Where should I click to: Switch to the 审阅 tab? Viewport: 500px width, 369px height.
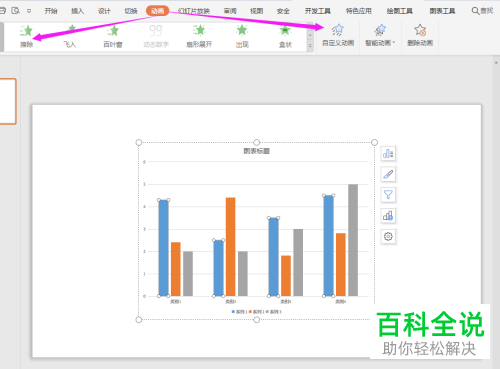coord(230,11)
